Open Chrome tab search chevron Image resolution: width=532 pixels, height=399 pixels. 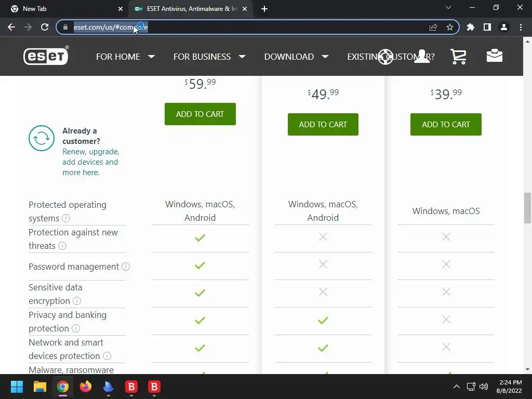tap(448, 7)
